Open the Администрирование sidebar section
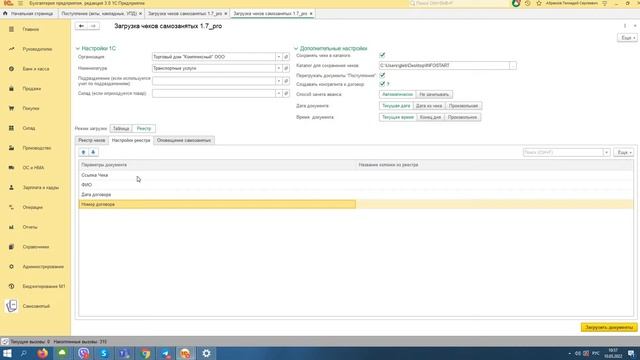The width and height of the screenshot is (640, 360). coord(43,267)
